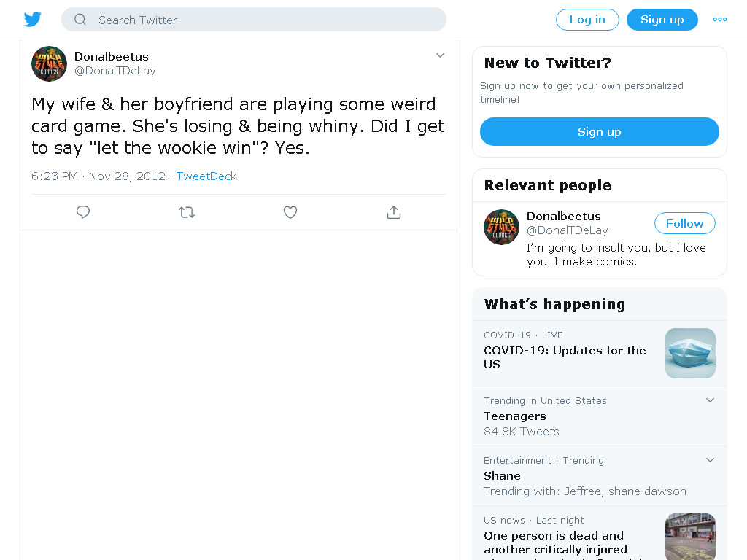Expand the tweet options chevron
The width and height of the screenshot is (747, 560).
click(440, 55)
